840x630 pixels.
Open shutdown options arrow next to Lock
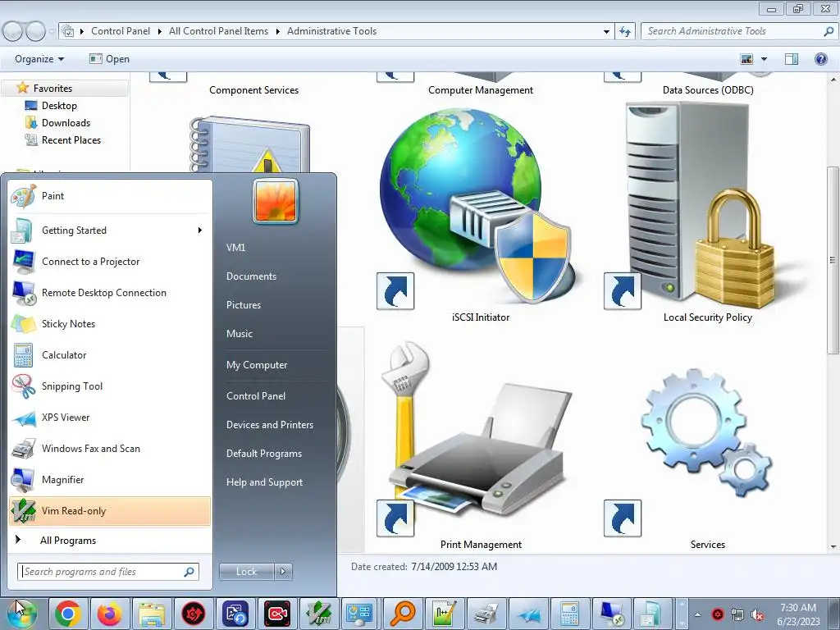tap(283, 572)
